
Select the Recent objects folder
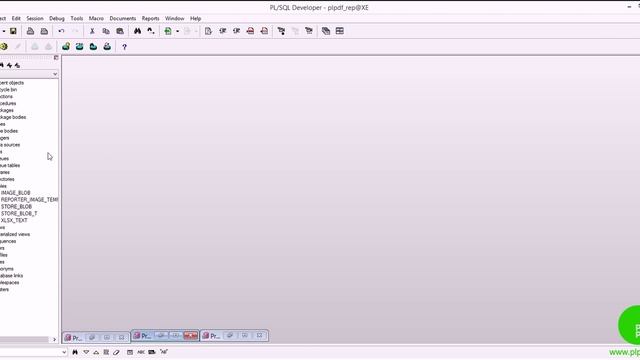pyautogui.click(x=12, y=83)
